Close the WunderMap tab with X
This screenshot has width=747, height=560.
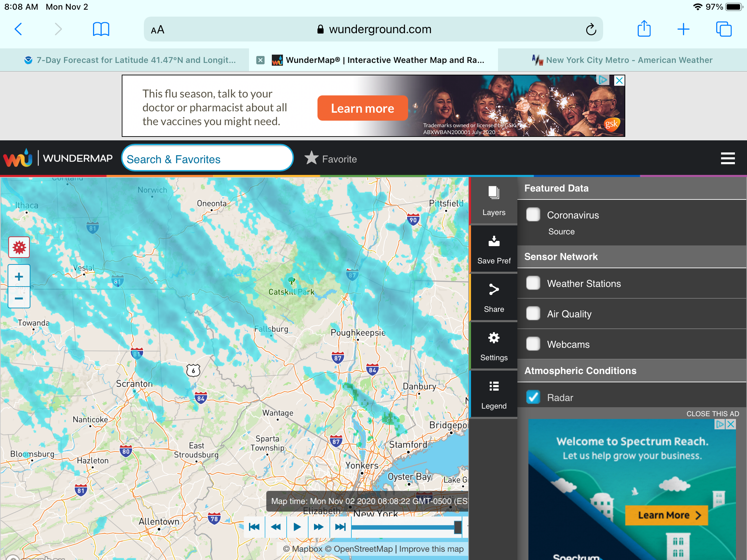260,60
